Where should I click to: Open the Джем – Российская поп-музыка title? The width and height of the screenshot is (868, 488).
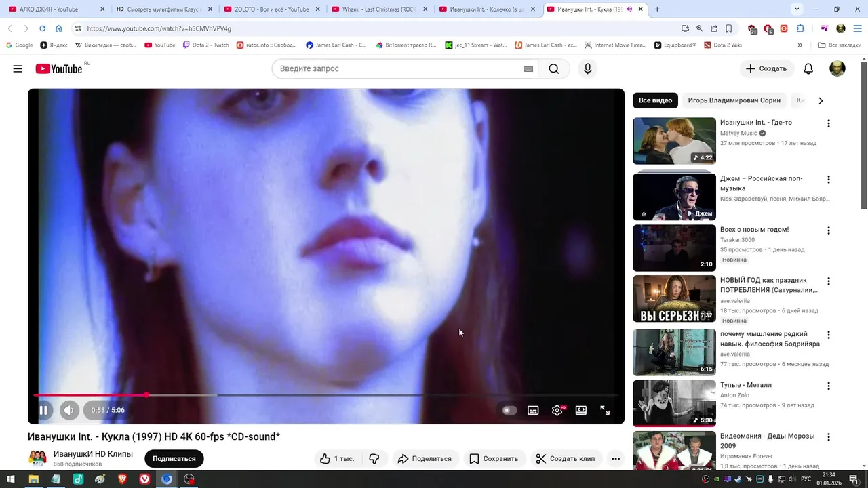tap(762, 183)
